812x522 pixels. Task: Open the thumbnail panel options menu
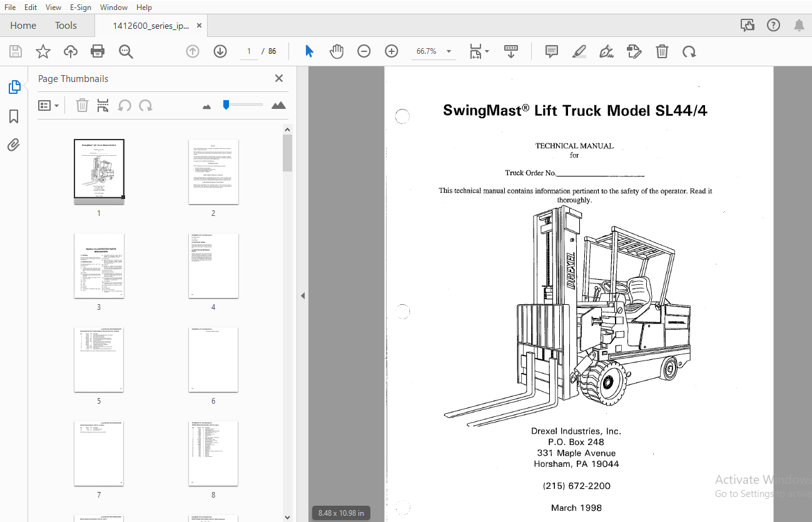[48, 106]
